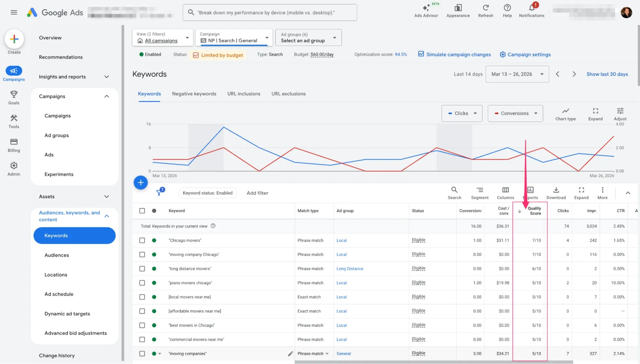The width and height of the screenshot is (640, 364).
Task: Open the Columns icon in table toolbar
Action: tap(505, 190)
